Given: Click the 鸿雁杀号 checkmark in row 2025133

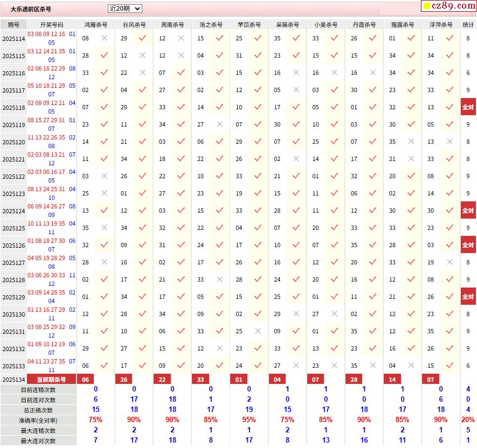Looking at the screenshot, I should tap(104, 366).
